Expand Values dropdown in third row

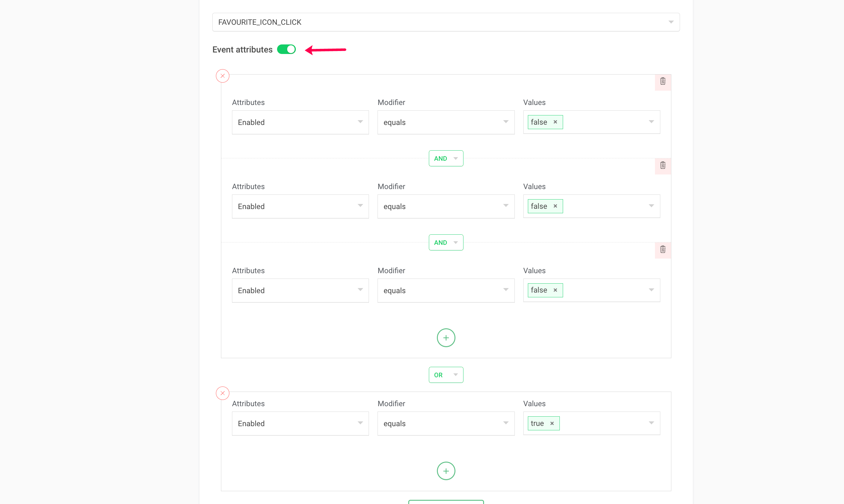651,290
